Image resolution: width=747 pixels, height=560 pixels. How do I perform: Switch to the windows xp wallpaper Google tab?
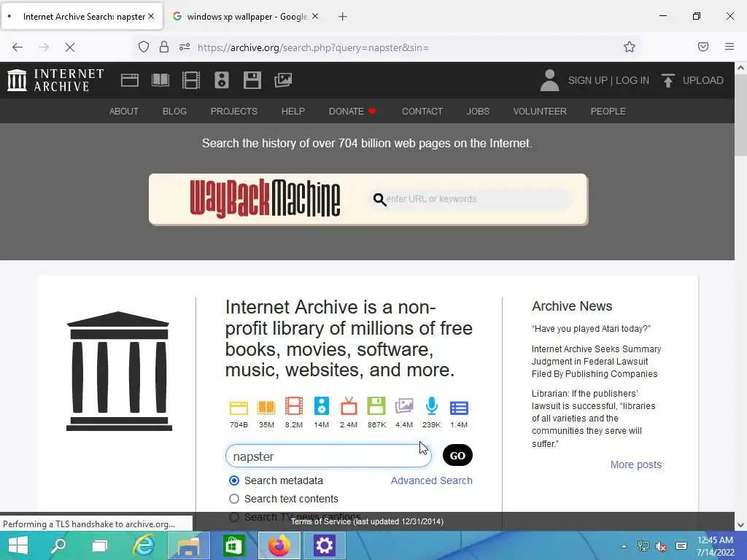246,16
